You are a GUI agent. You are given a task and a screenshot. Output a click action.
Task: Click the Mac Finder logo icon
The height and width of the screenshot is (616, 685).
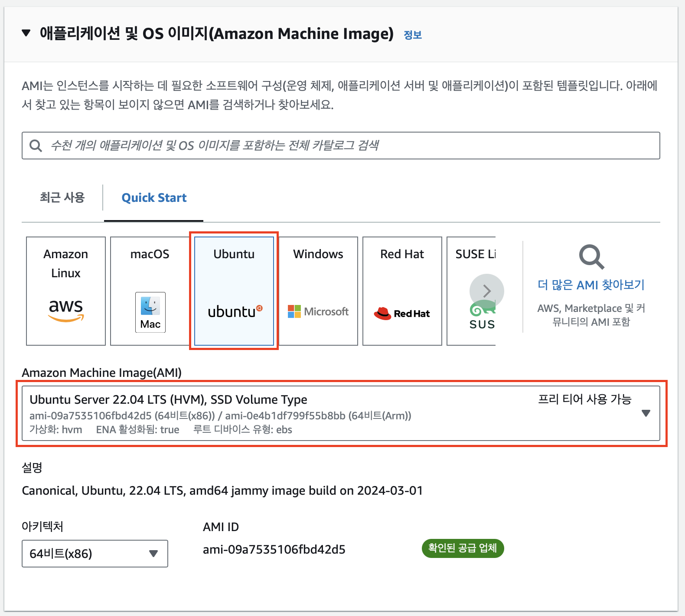pyautogui.click(x=150, y=312)
